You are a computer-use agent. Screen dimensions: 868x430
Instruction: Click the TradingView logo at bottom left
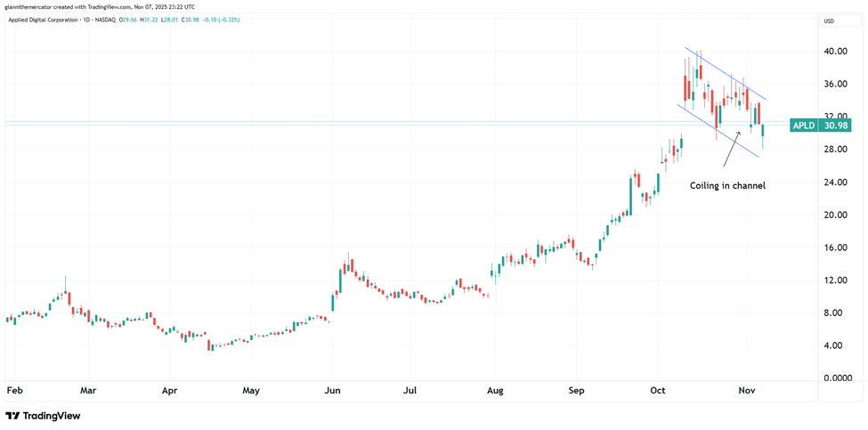43,416
